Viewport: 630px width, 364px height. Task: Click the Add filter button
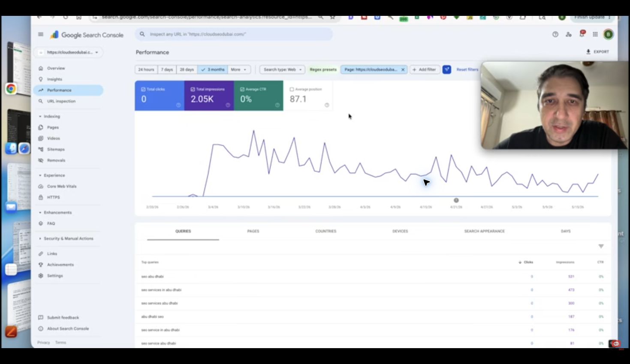click(425, 69)
